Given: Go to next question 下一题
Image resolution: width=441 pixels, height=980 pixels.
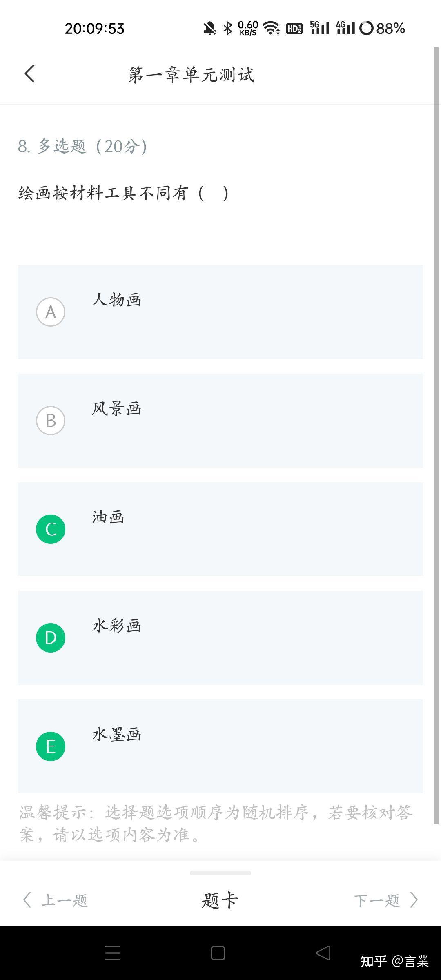Looking at the screenshot, I should (x=376, y=900).
